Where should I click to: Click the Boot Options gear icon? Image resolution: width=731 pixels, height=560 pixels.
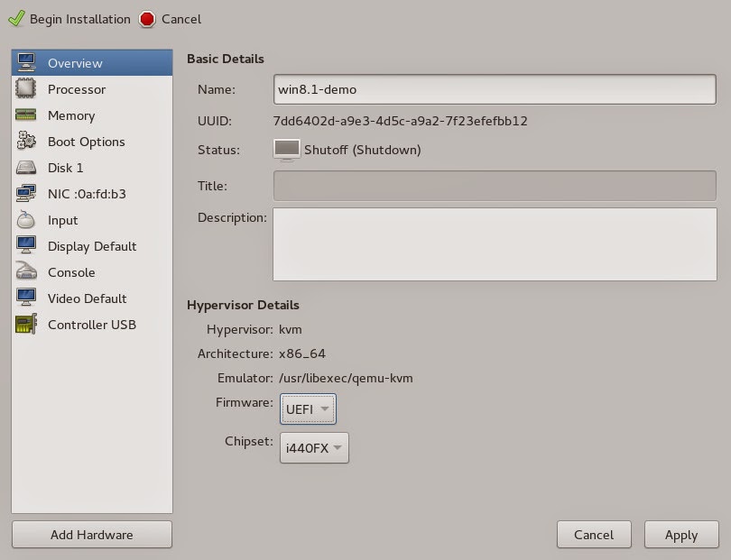27,142
